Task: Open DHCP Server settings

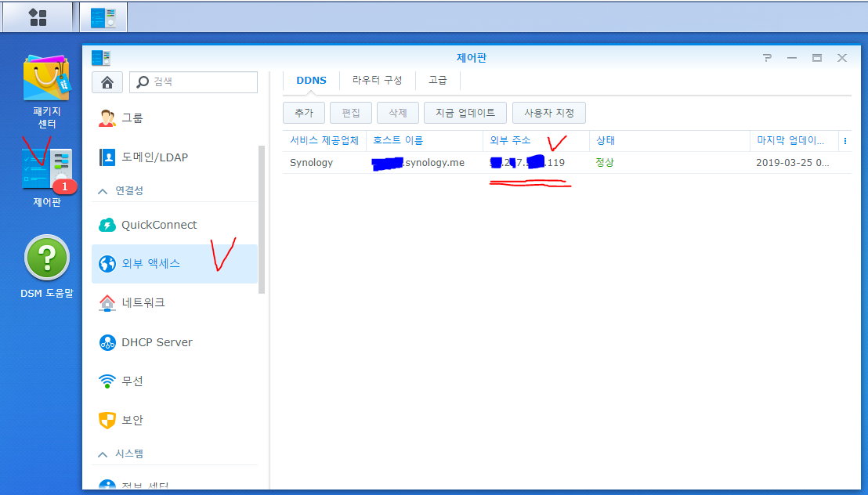Action: pos(175,342)
